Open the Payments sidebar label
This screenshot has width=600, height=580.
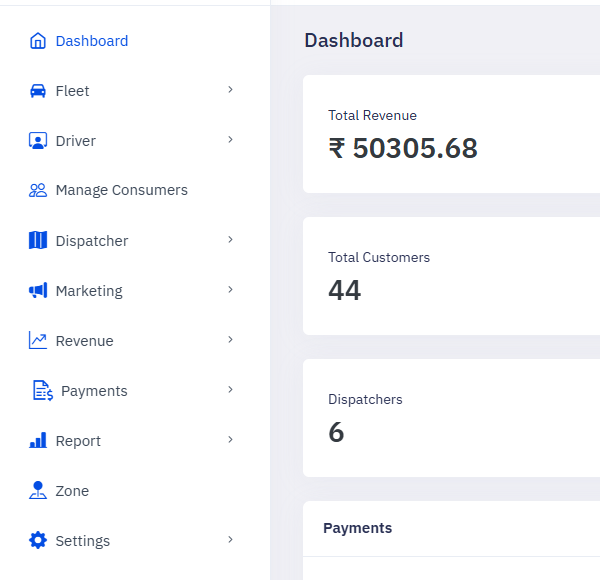(94, 391)
